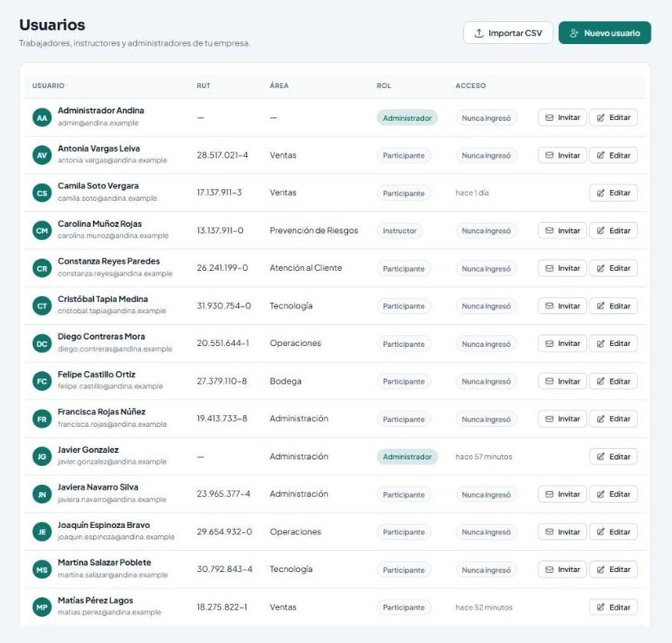Edit Carolina Muñoz Rojas
The width and height of the screenshot is (672, 643).
(613, 231)
